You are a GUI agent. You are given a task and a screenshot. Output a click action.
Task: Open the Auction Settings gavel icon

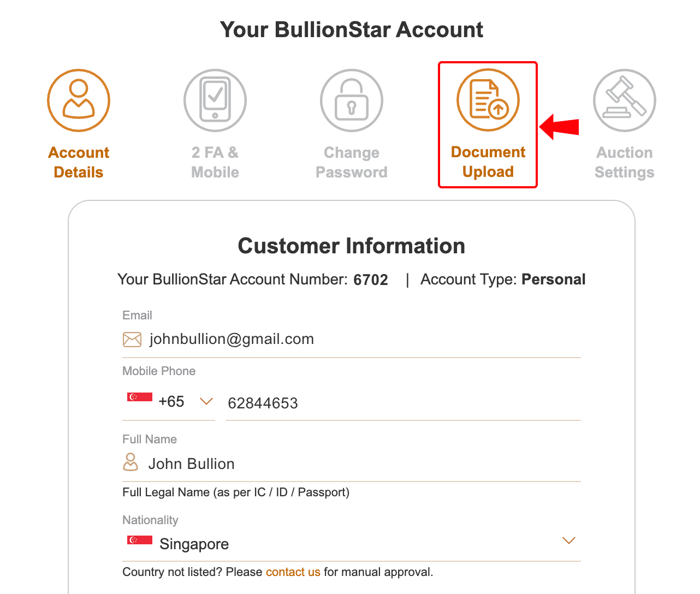[625, 100]
